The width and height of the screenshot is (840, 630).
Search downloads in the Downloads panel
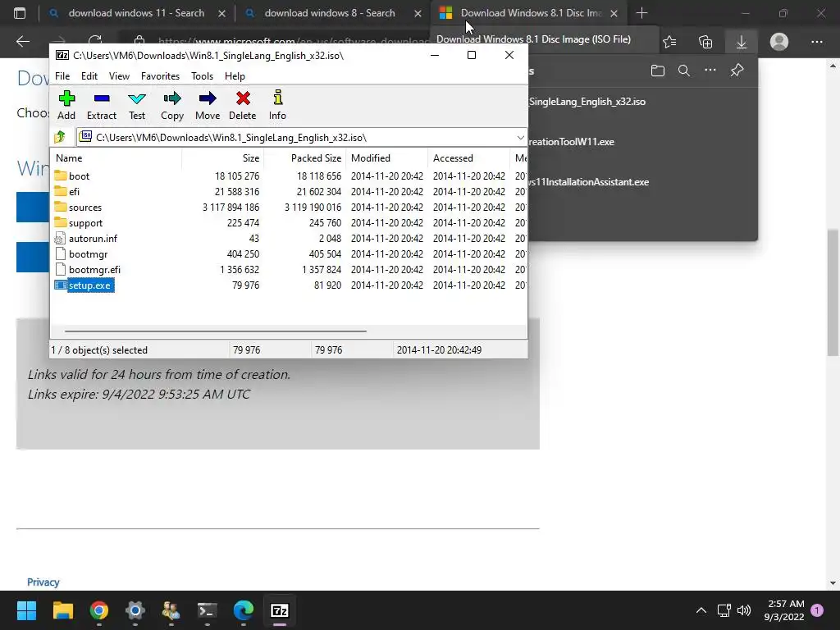pos(684,71)
